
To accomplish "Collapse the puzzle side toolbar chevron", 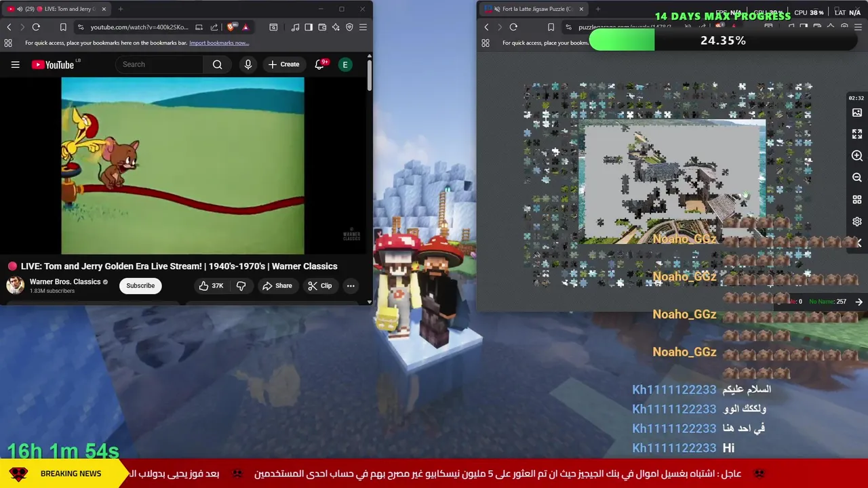I will (859, 243).
